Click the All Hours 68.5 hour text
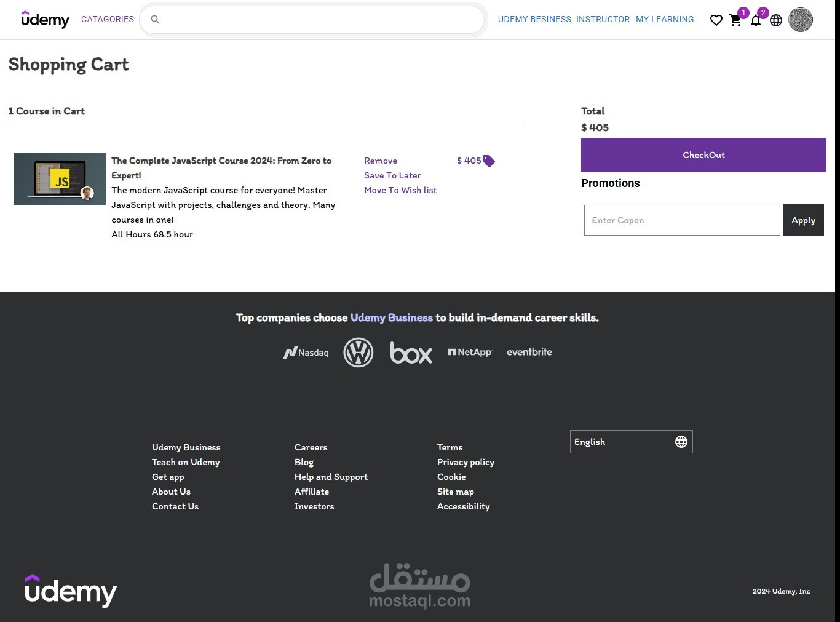This screenshot has height=622, width=840. click(152, 234)
